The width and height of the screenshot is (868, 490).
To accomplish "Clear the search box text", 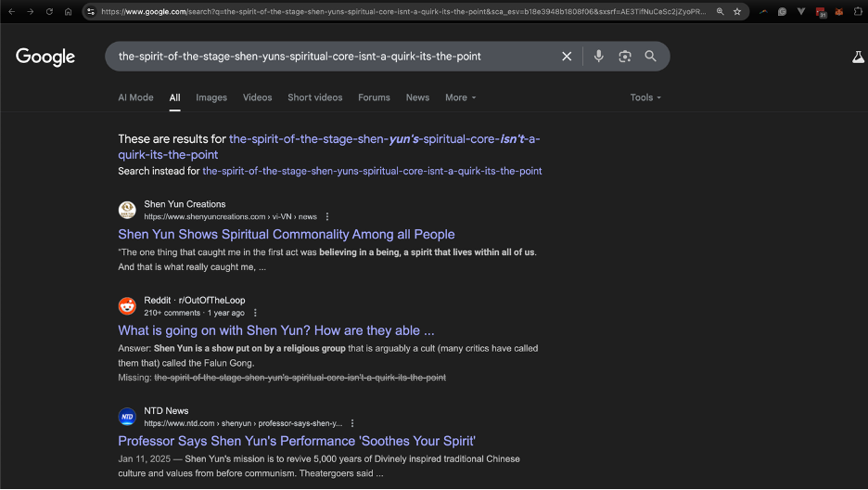I will [567, 56].
